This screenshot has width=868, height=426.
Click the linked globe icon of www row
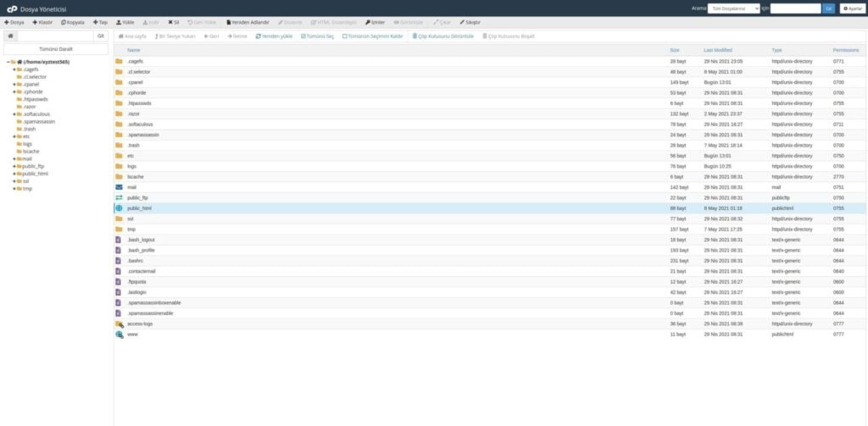119,335
